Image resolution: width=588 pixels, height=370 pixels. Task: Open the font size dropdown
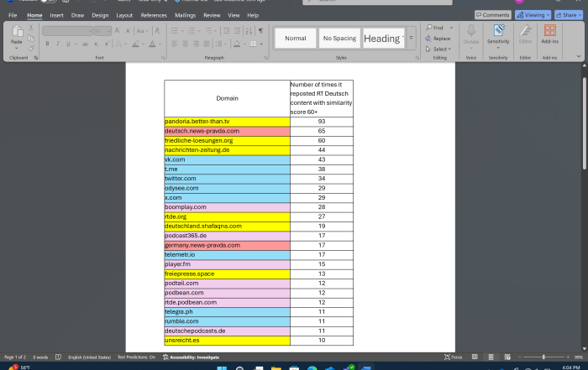109,31
